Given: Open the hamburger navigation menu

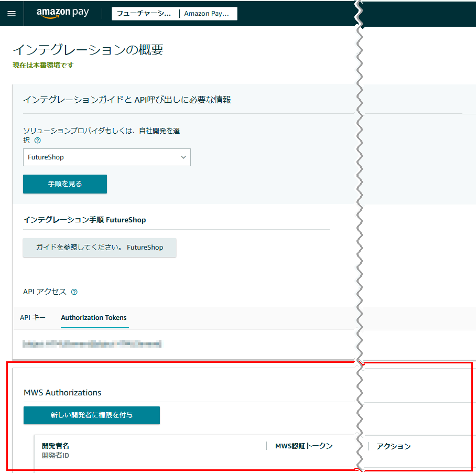Looking at the screenshot, I should 12,13.
